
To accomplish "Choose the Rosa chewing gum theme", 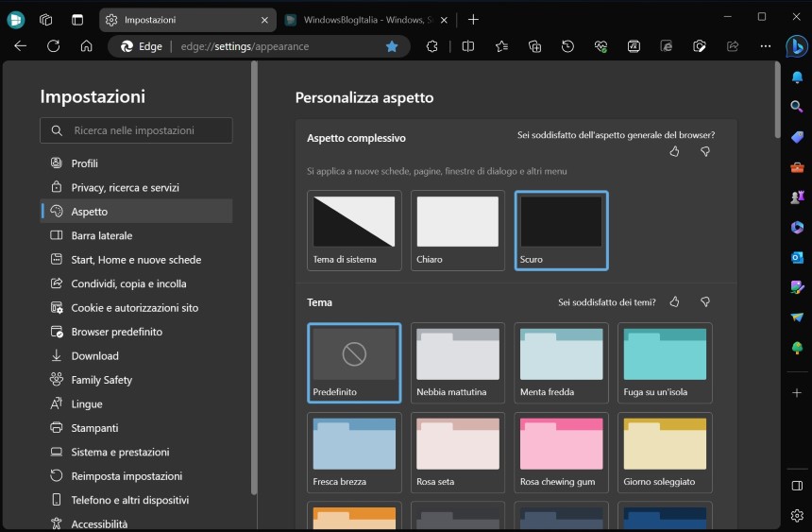I will tap(562, 452).
